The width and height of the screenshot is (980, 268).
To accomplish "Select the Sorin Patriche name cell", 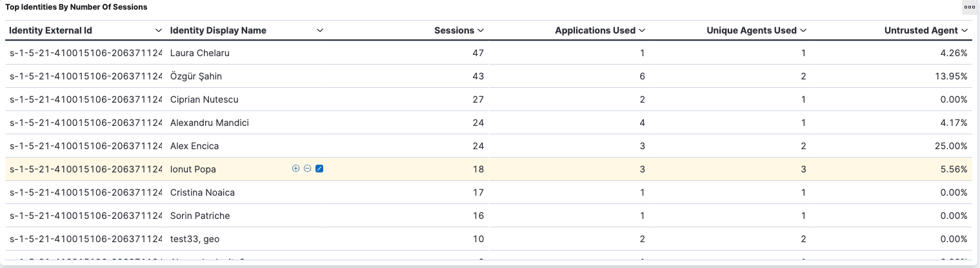I will point(200,216).
